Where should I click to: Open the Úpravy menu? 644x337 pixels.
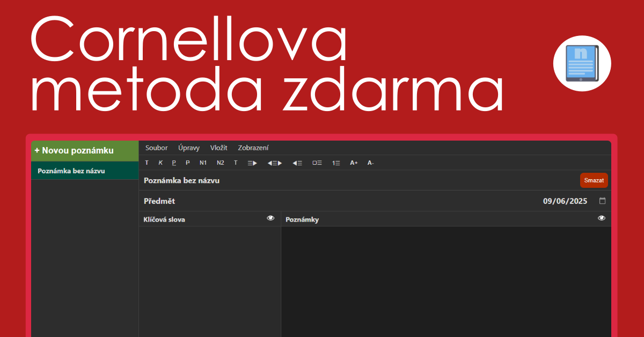pyautogui.click(x=189, y=148)
